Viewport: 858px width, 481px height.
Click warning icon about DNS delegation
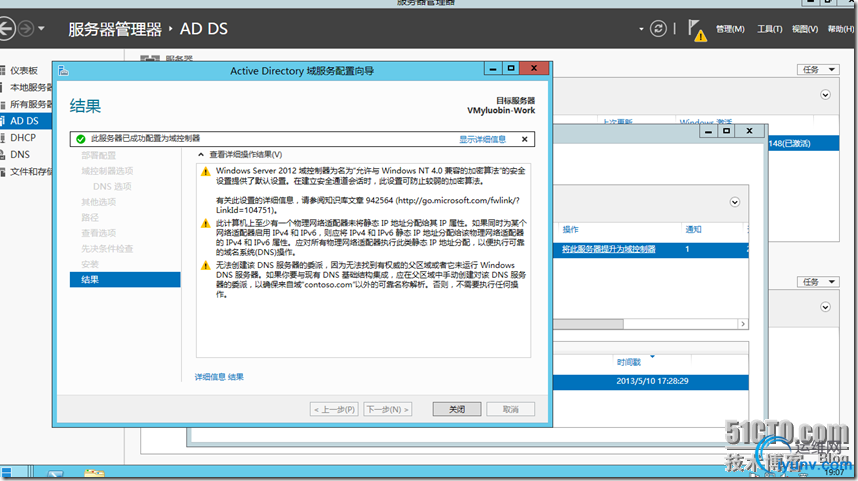(206, 266)
